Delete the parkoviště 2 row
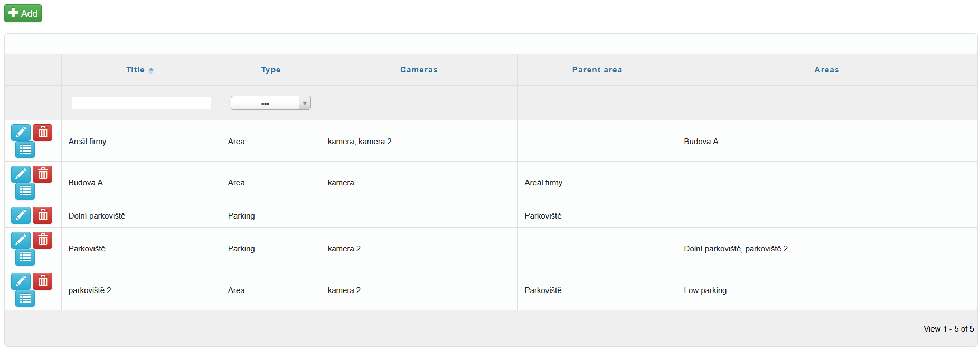This screenshot has height=349, width=980. 43,281
